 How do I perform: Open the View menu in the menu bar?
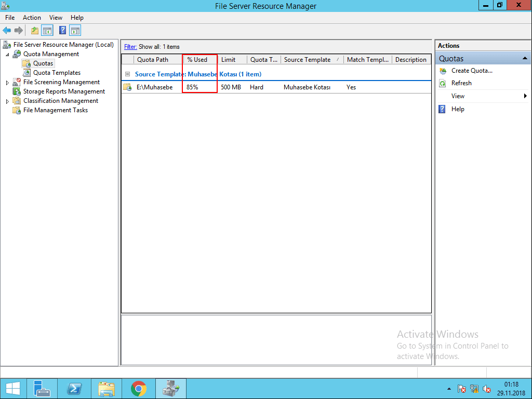pos(55,17)
